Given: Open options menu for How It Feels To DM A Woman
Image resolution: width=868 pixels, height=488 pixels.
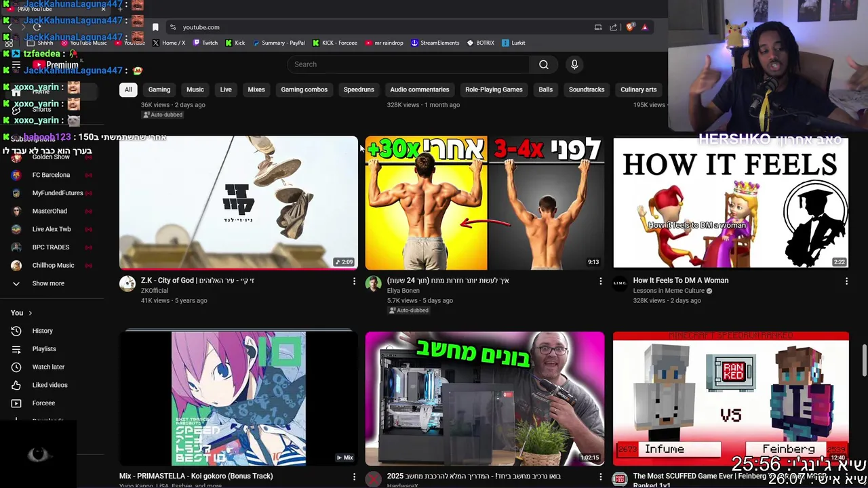Looking at the screenshot, I should pos(846,281).
